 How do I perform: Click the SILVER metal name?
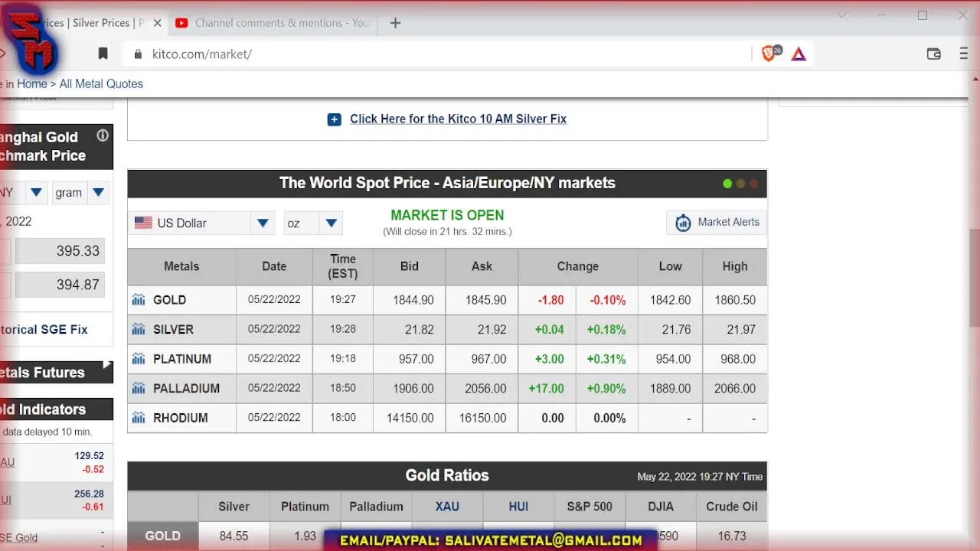point(173,329)
